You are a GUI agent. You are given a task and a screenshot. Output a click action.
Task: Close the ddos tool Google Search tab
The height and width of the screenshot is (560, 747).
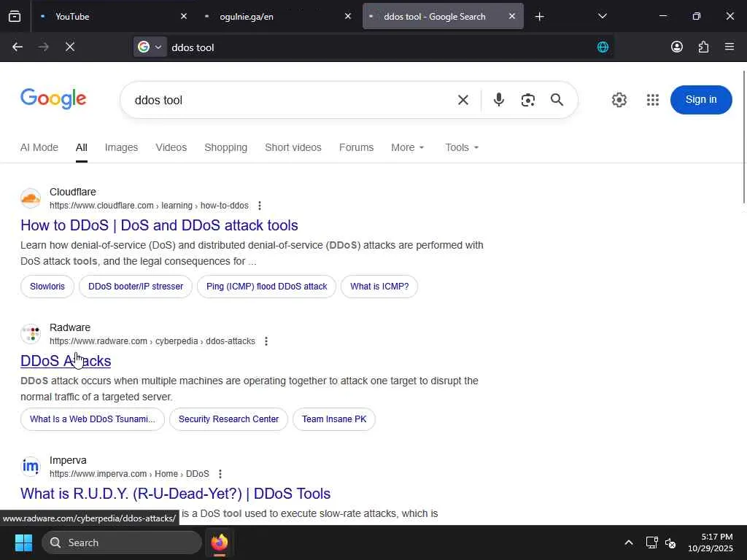[x=512, y=16]
